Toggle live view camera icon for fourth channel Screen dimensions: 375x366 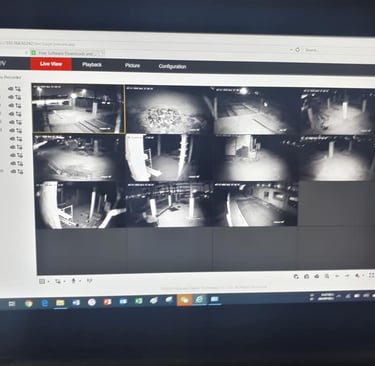coord(12,114)
